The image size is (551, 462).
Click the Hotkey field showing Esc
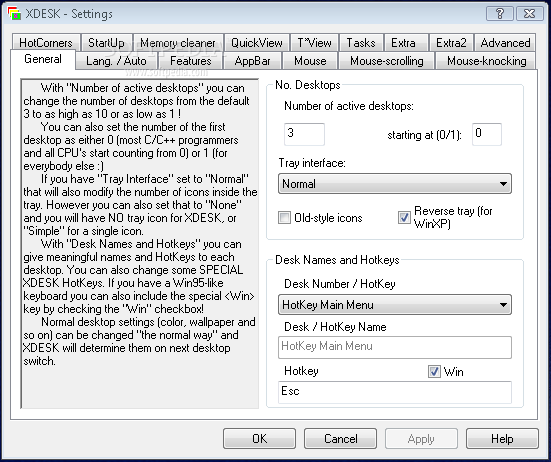click(x=395, y=392)
